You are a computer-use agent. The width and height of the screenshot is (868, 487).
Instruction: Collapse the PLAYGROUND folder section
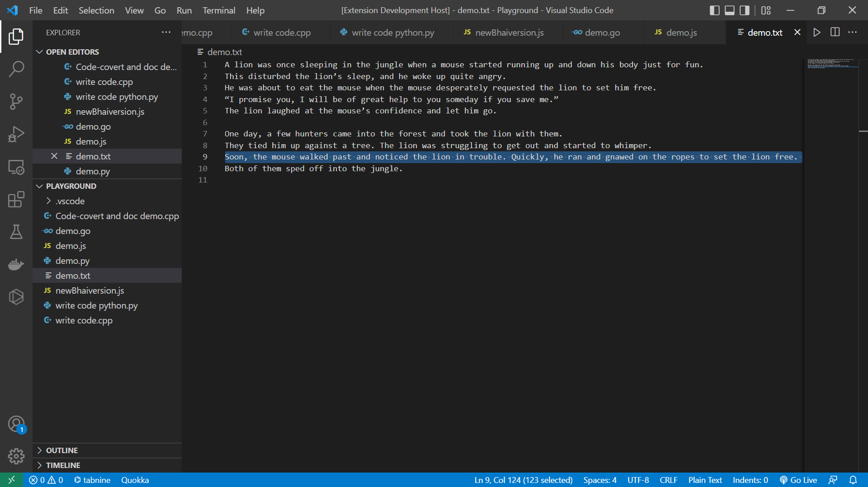coord(107,186)
